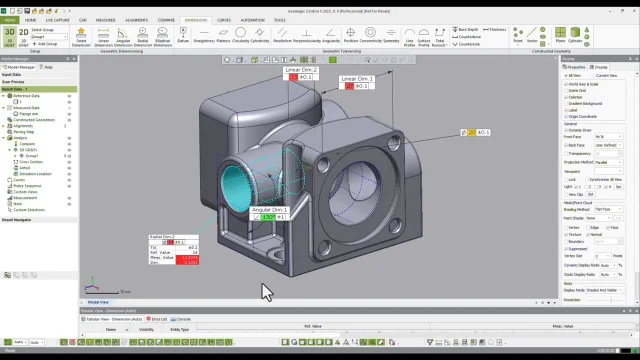This screenshot has height=360, width=640.
Task: Toggle the Origin Coordinate checkbox
Action: pyautogui.click(x=566, y=117)
